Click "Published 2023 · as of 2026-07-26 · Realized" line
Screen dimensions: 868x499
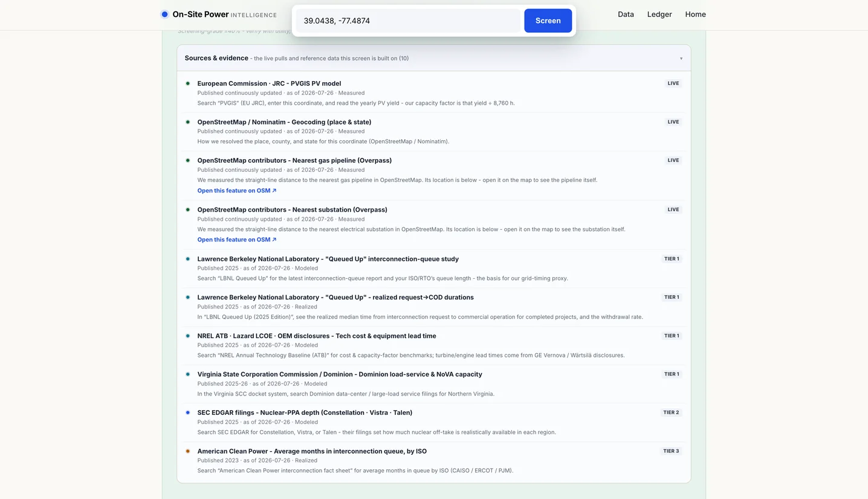tap(257, 461)
